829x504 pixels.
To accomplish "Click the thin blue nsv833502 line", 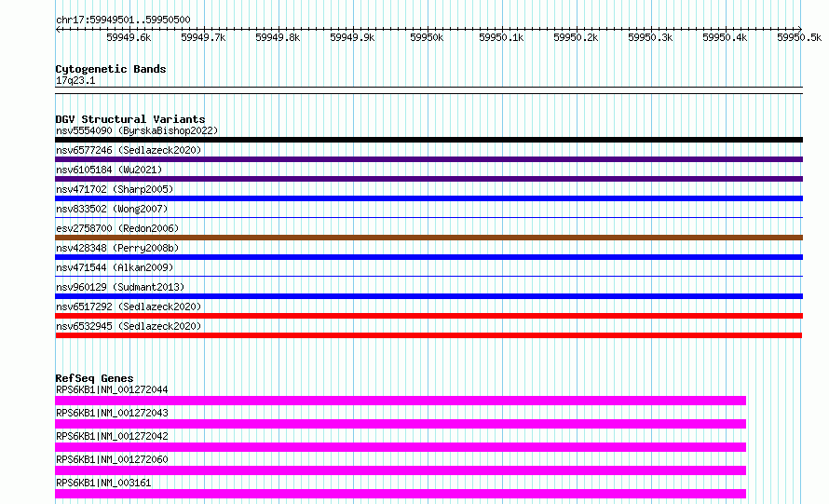I will [428, 217].
